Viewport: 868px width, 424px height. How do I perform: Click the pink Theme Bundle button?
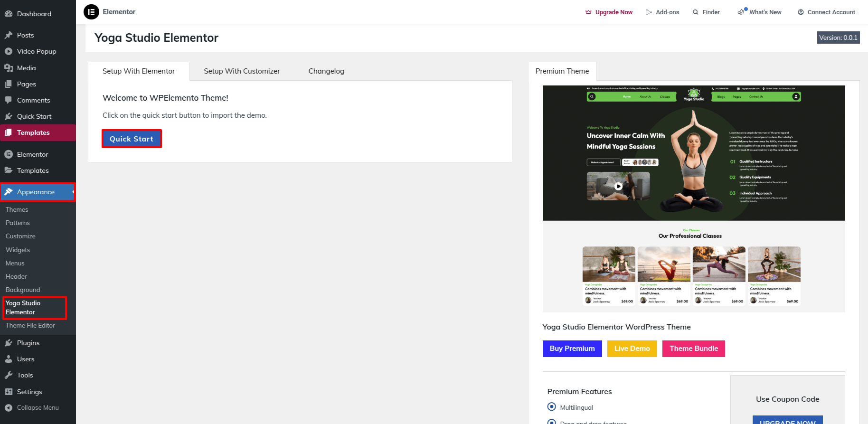pyautogui.click(x=694, y=349)
